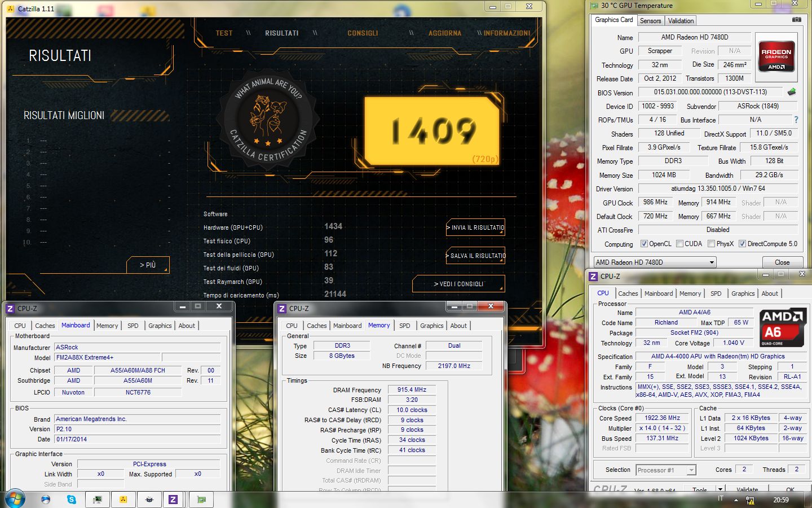812x508 pixels.
Task: Click the Catzilla yellow taskbar icon
Action: [x=123, y=499]
